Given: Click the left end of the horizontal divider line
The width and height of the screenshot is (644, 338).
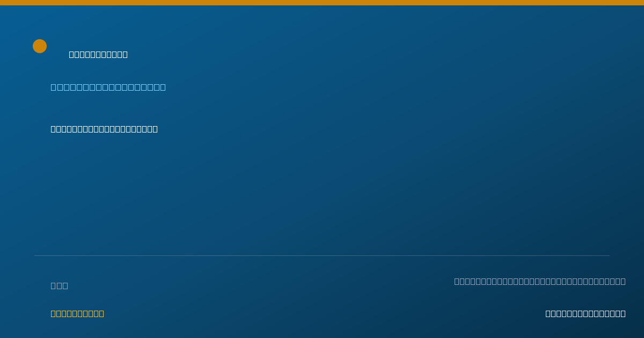Looking at the screenshot, I should (x=35, y=255).
